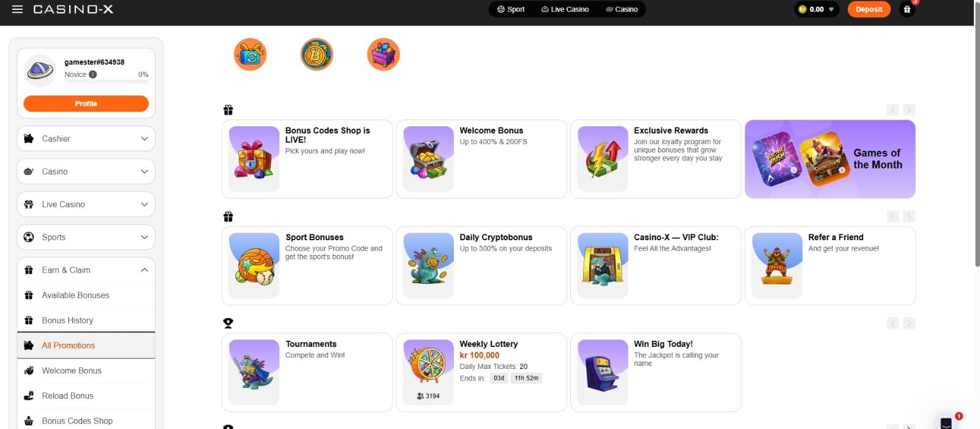Expand the Live Casino sidebar section

point(86,204)
